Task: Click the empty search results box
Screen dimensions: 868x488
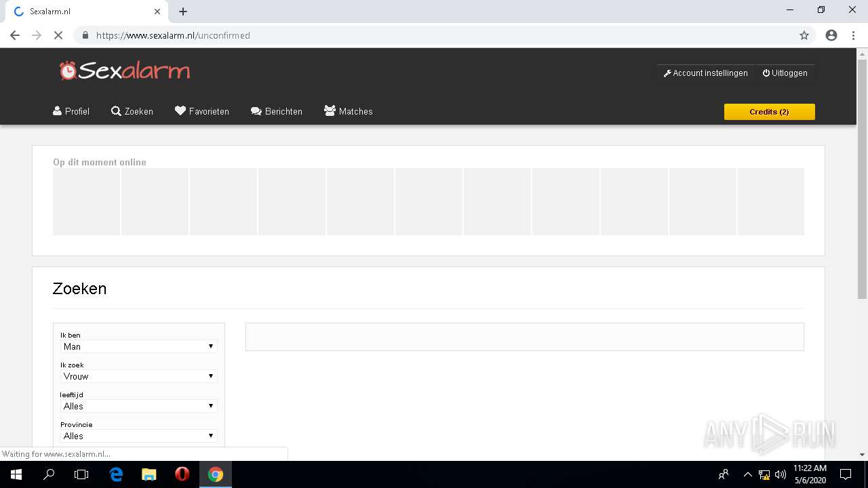Action: pyautogui.click(x=525, y=337)
